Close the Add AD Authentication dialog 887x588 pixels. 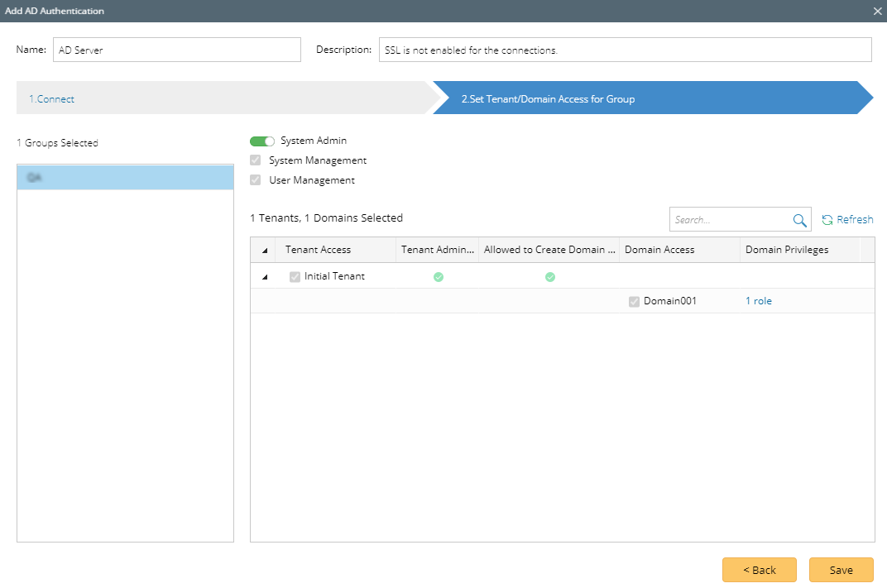point(877,11)
